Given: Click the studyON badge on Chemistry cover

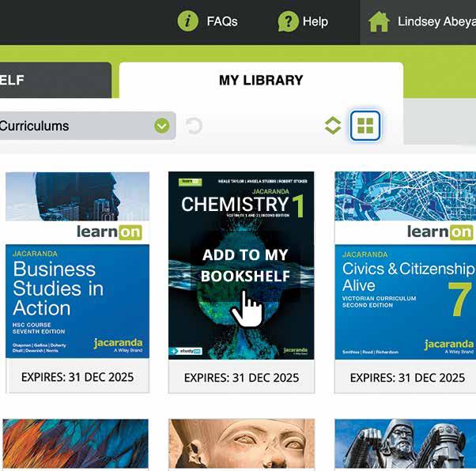Looking at the screenshot, I should (186, 351).
